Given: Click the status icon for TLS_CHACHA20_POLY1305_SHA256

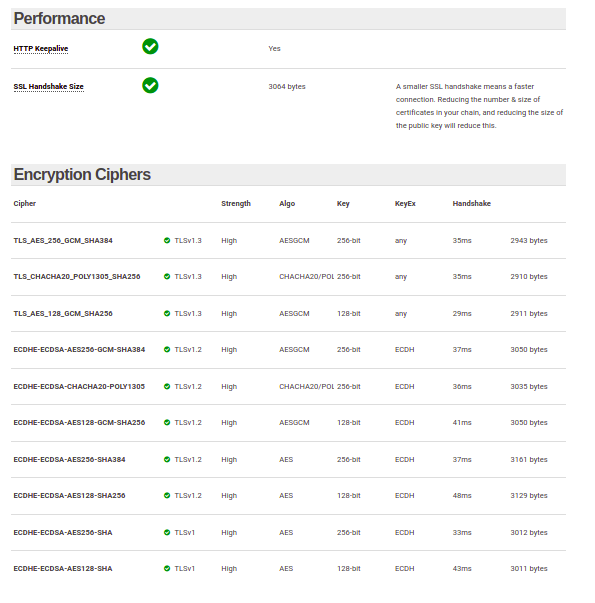Looking at the screenshot, I should coord(167,277).
